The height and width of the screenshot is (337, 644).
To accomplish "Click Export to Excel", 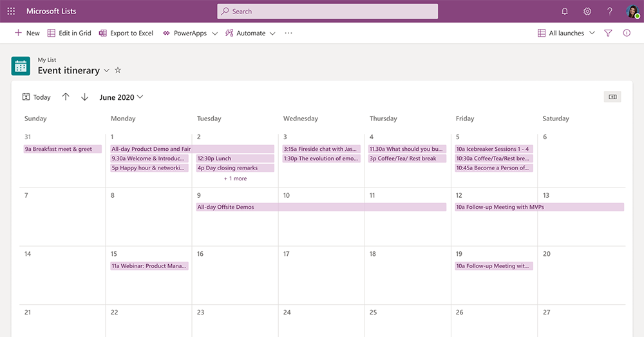I will (x=126, y=33).
